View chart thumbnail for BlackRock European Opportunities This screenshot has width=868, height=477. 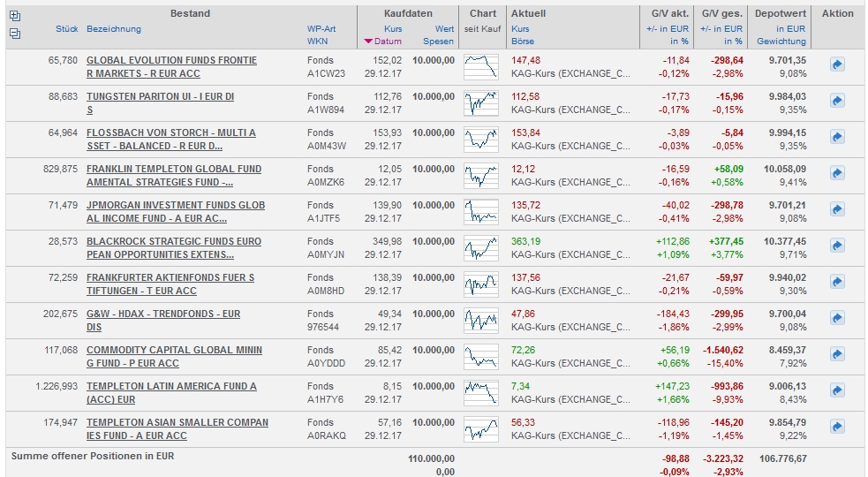pos(481,247)
